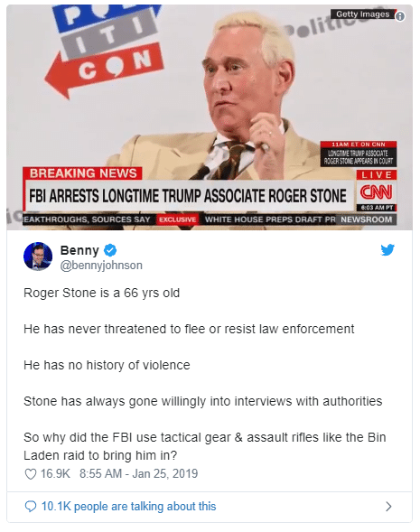Click the CNN logo in the news image
420x532 pixels.
click(377, 192)
